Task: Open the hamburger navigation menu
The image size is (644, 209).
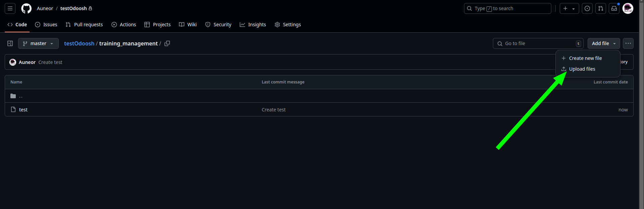Action: tap(10, 8)
